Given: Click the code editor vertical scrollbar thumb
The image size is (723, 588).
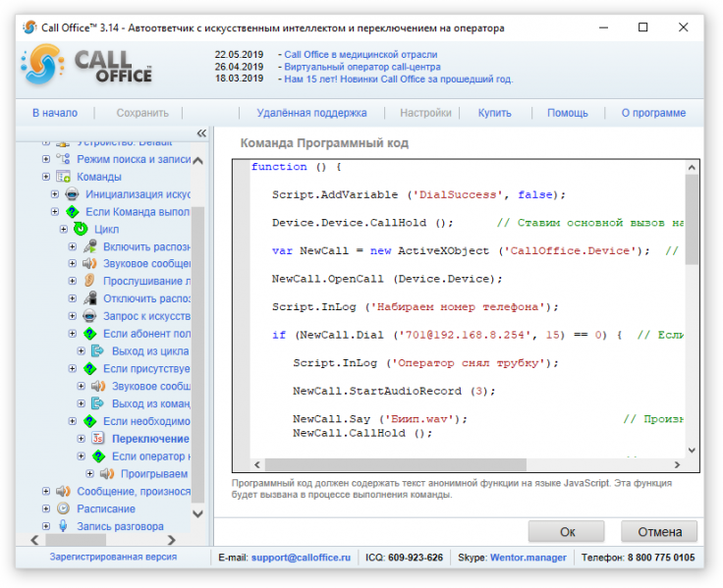Looking at the screenshot, I should [692, 219].
